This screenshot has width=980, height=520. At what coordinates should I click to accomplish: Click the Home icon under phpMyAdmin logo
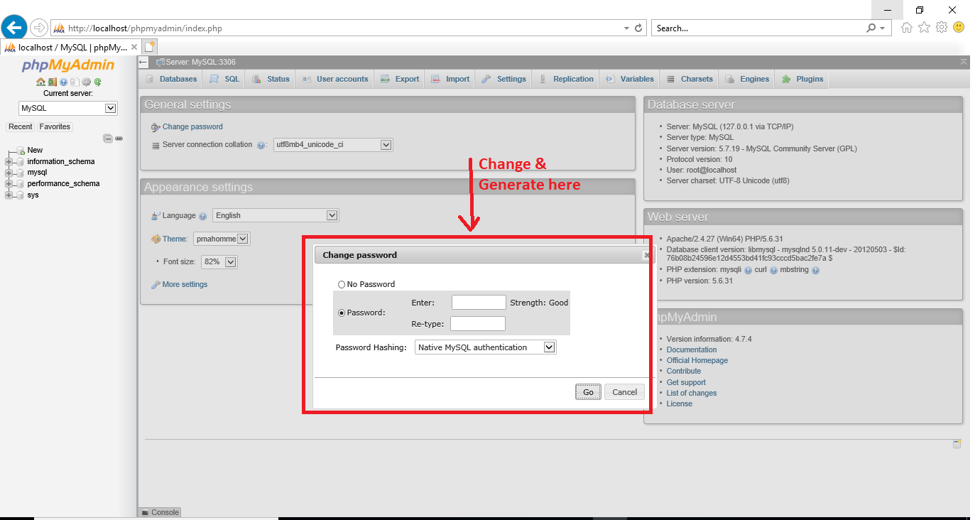[x=40, y=82]
